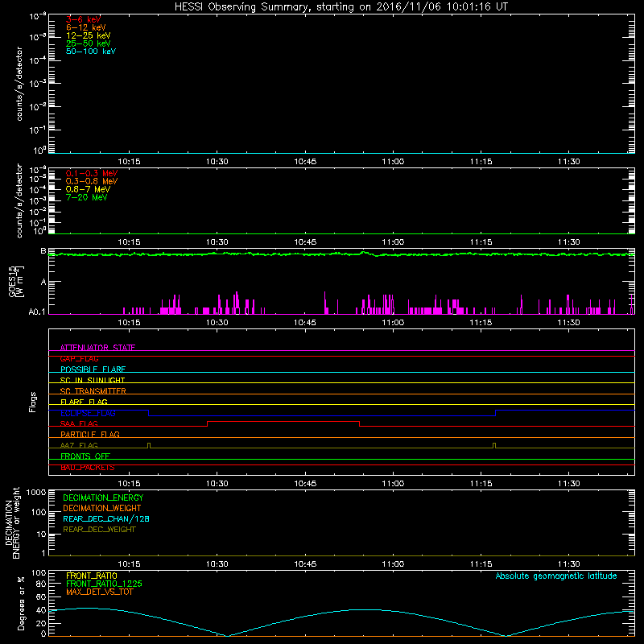The height and width of the screenshot is (644, 644).
Task: Select the ECLIPSE_FLAG label
Action: [x=88, y=413]
